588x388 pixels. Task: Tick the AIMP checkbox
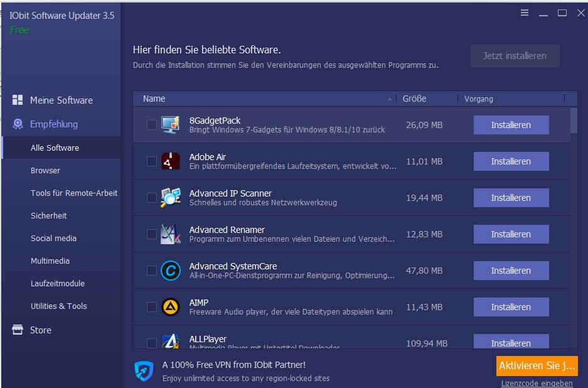pyautogui.click(x=151, y=306)
